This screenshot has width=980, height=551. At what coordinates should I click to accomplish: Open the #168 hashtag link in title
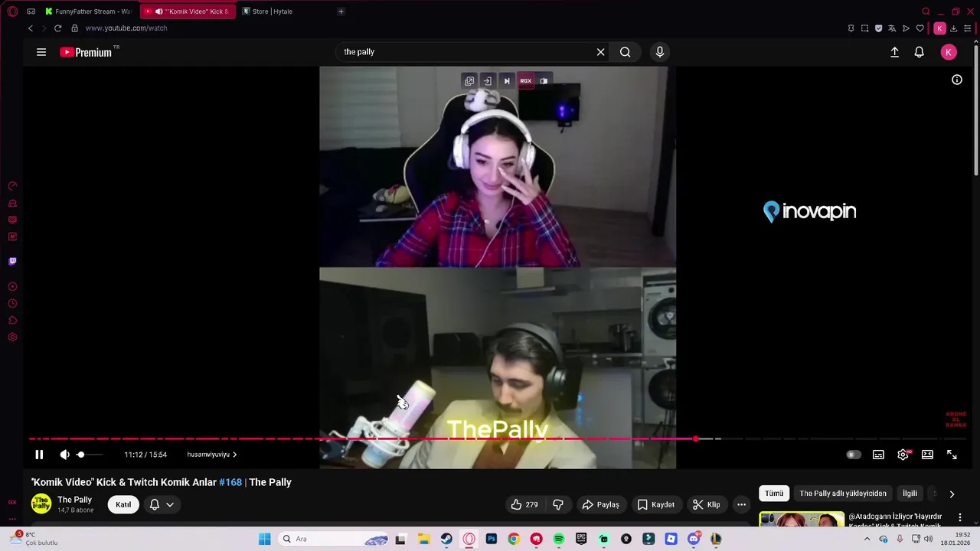[230, 482]
